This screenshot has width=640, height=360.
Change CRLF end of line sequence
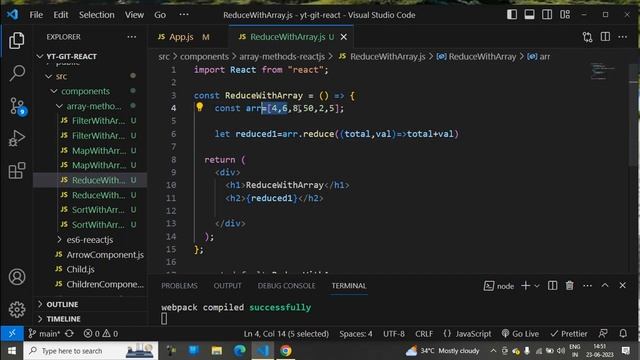click(424, 333)
